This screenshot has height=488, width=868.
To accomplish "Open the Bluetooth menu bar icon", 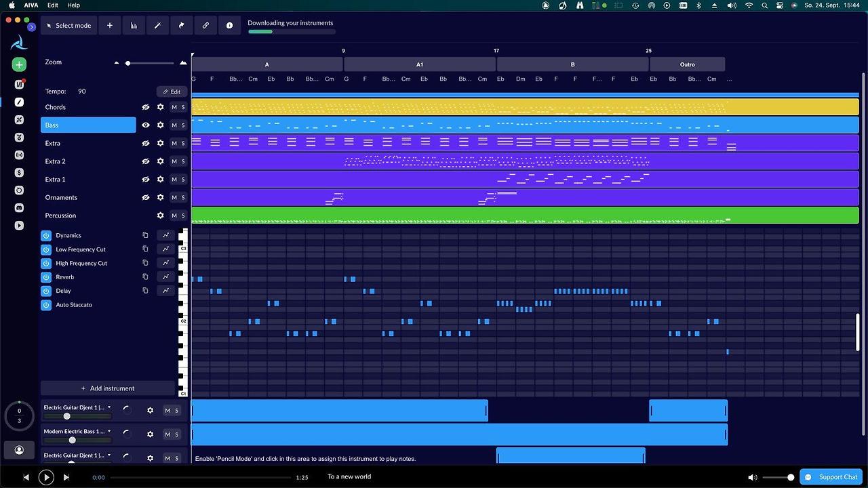I will click(x=699, y=5).
